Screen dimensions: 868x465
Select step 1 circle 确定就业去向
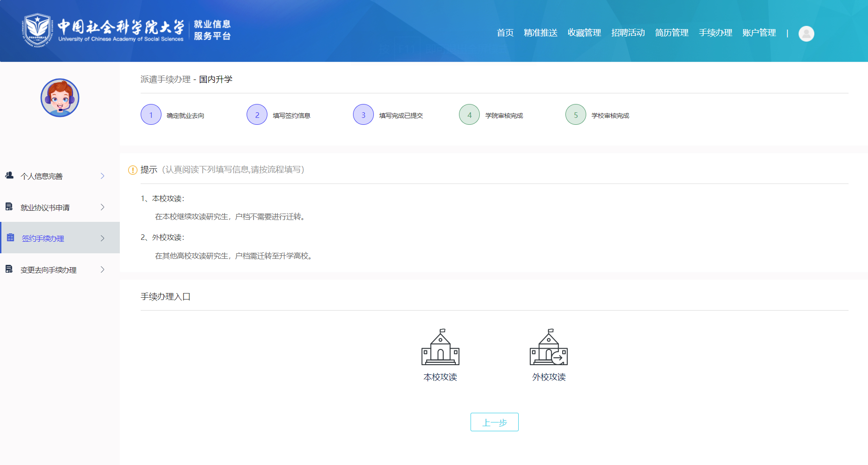[151, 115]
